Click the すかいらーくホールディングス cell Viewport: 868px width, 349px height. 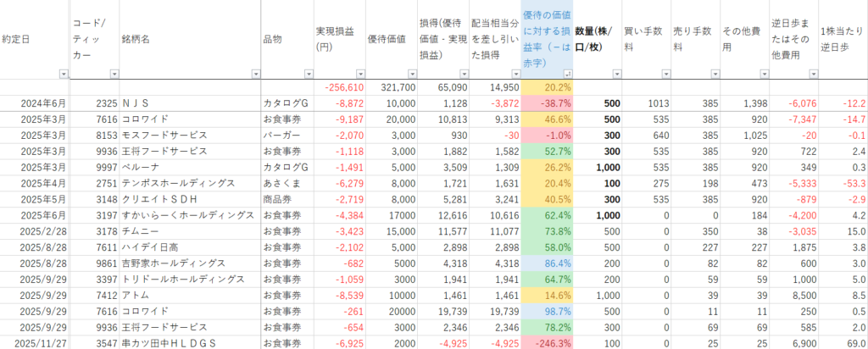(186, 215)
